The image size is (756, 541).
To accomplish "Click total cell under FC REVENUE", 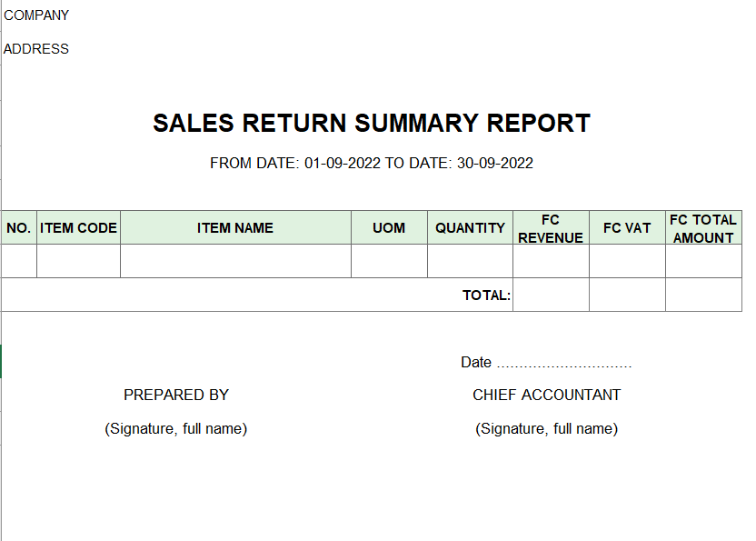I will click(x=551, y=295).
